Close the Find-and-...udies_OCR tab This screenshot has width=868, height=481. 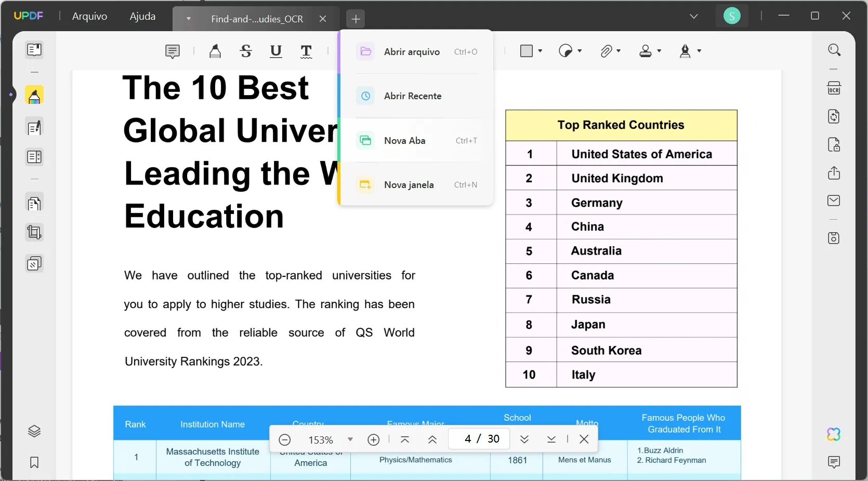click(x=323, y=19)
